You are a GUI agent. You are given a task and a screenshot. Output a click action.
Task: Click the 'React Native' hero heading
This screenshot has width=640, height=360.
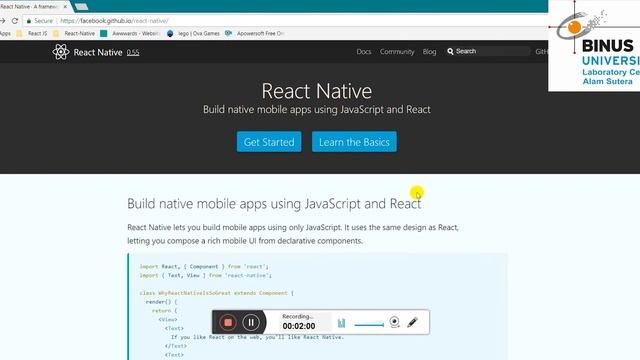[x=317, y=91]
